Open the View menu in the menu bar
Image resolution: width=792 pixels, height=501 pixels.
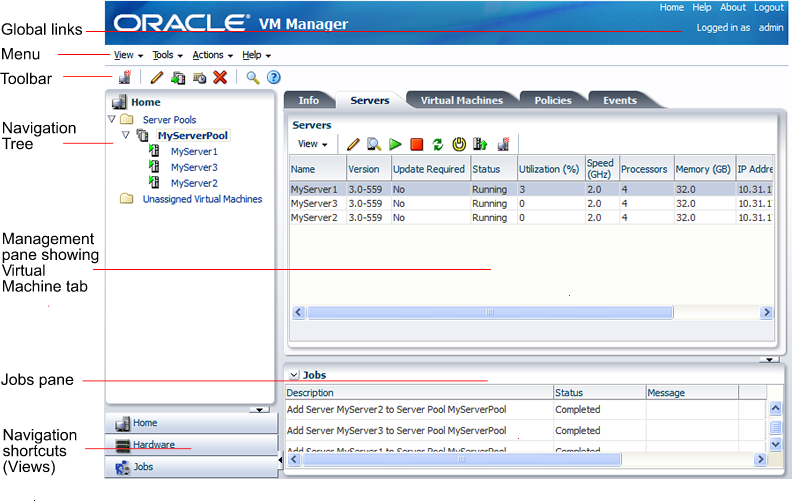[x=128, y=55]
